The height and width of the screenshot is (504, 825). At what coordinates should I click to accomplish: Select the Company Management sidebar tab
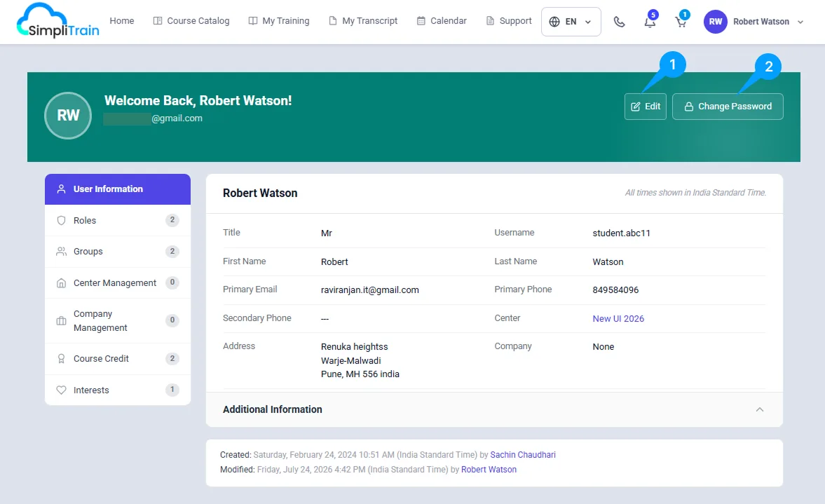click(x=118, y=321)
